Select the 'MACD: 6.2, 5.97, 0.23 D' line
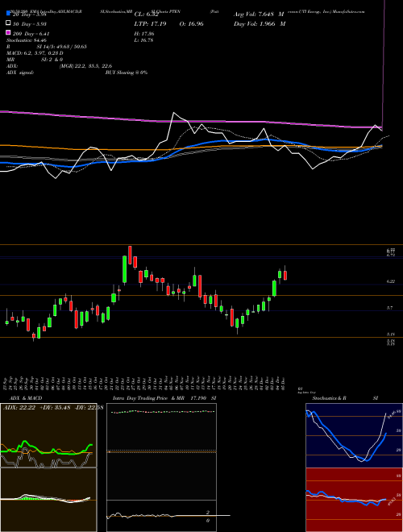The height and width of the screenshot is (532, 403). pyautogui.click(x=35, y=53)
